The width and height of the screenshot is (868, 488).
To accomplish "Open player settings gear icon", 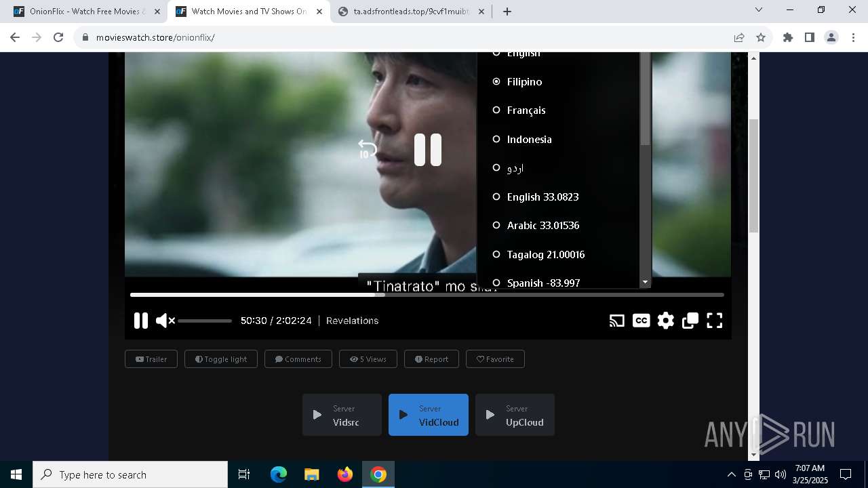I will (666, 321).
